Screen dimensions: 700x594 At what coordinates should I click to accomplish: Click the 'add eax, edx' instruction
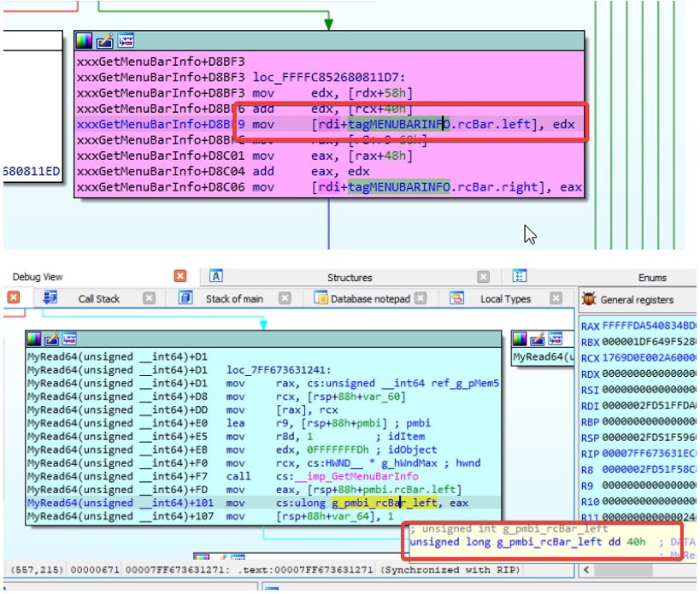point(311,172)
